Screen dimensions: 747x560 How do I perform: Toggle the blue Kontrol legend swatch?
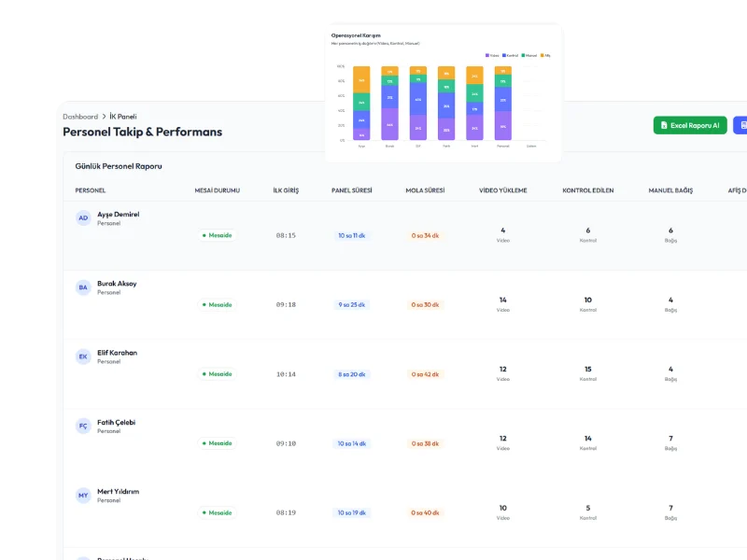tap(504, 56)
